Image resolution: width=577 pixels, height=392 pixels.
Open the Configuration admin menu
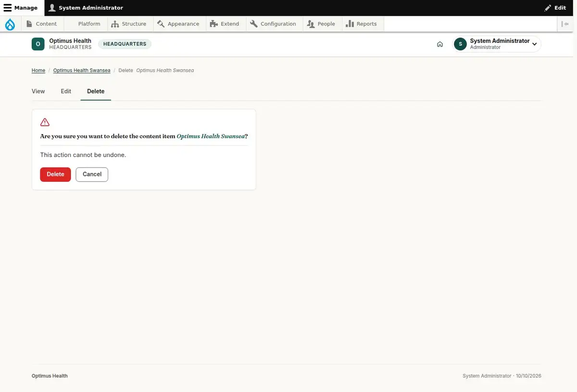tap(273, 24)
